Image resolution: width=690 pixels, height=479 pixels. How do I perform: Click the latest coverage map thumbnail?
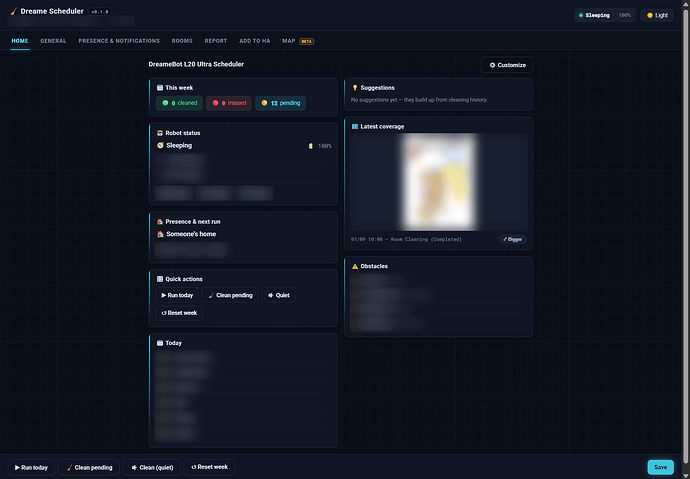(x=439, y=182)
